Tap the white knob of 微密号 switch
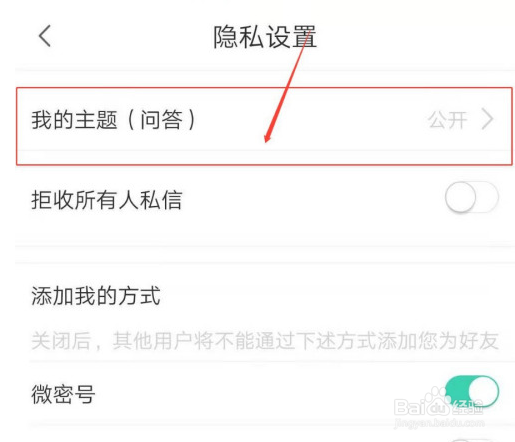This screenshot has width=515, height=442. [483, 391]
